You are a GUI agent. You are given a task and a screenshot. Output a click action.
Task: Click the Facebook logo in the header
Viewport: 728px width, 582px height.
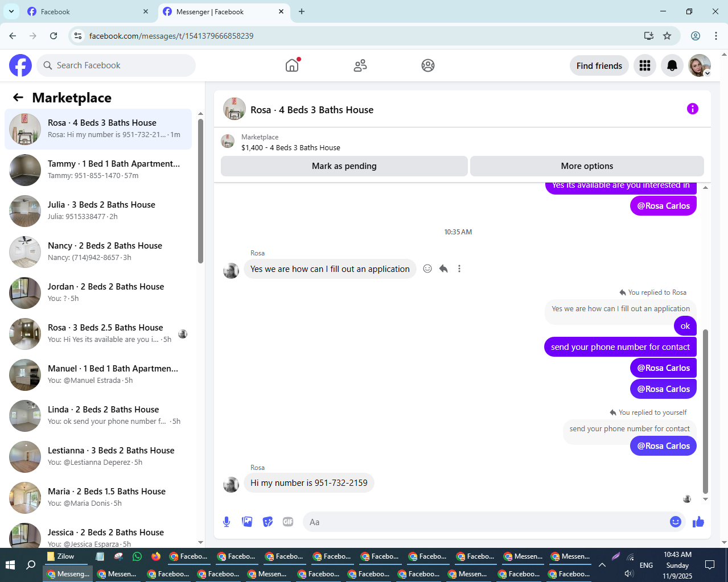tap(20, 65)
